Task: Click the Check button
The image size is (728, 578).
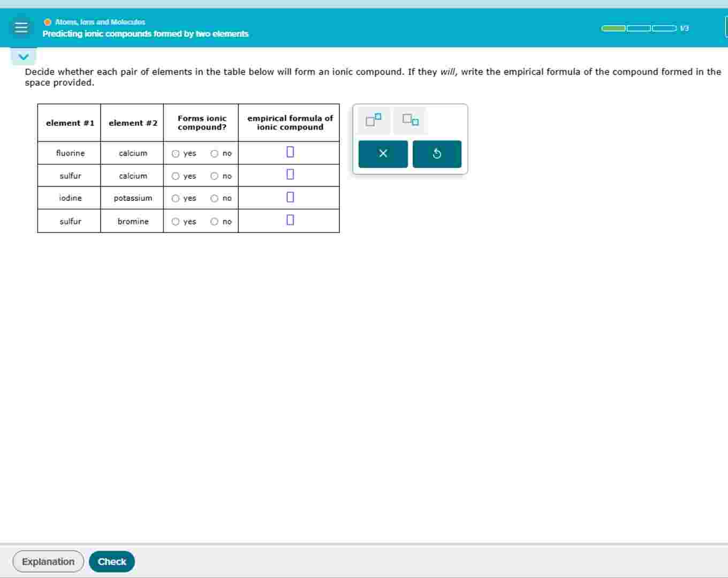Action: (111, 561)
